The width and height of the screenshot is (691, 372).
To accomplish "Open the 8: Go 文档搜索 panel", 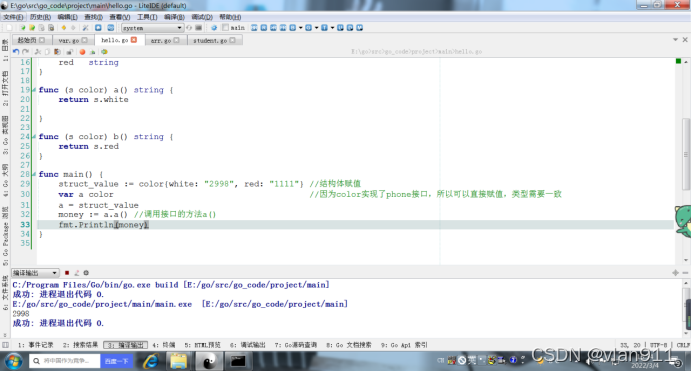I will (x=349, y=345).
